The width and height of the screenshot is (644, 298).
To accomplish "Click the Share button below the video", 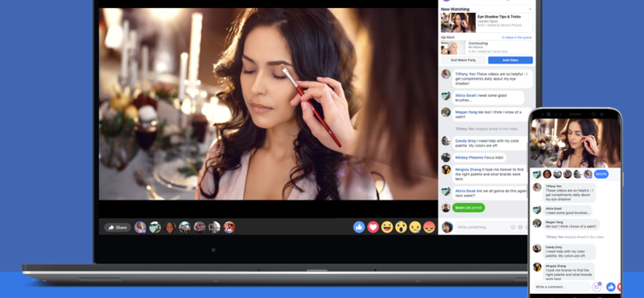I will tap(118, 227).
